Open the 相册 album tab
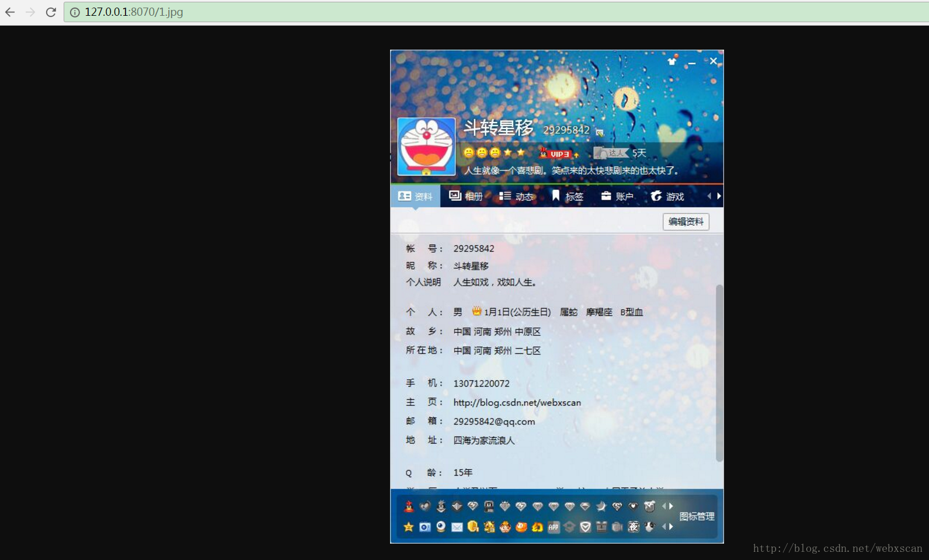This screenshot has height=560, width=929. coord(466,196)
